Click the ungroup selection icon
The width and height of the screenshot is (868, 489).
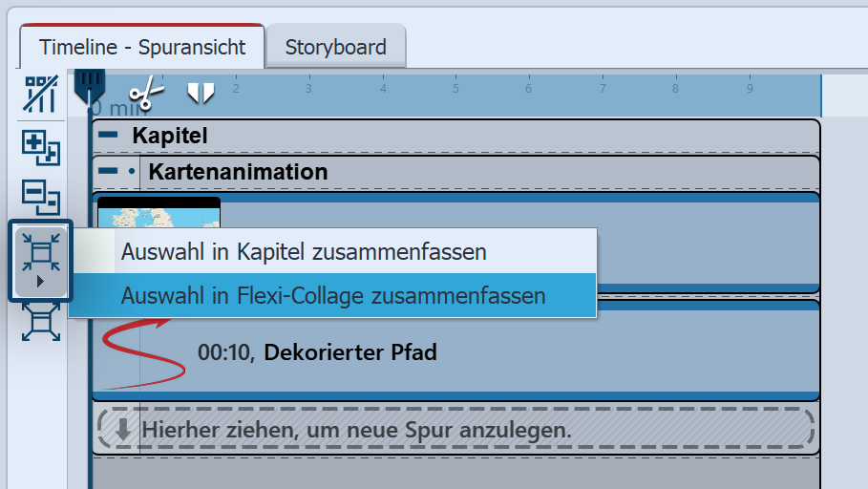coord(41,321)
